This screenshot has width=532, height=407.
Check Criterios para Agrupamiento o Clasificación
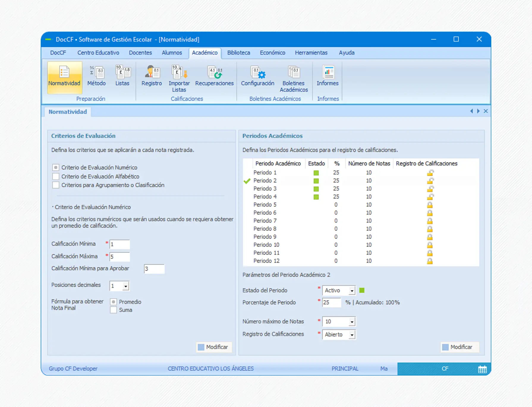click(x=56, y=185)
